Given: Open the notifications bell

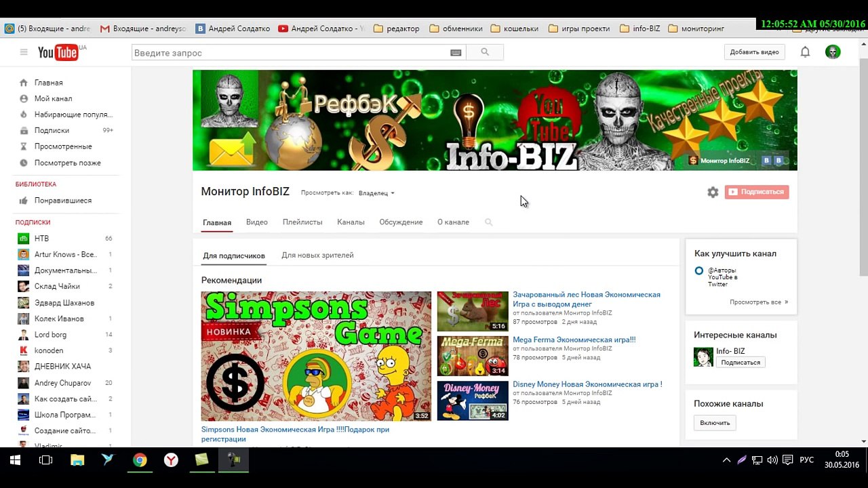Looking at the screenshot, I should point(805,52).
